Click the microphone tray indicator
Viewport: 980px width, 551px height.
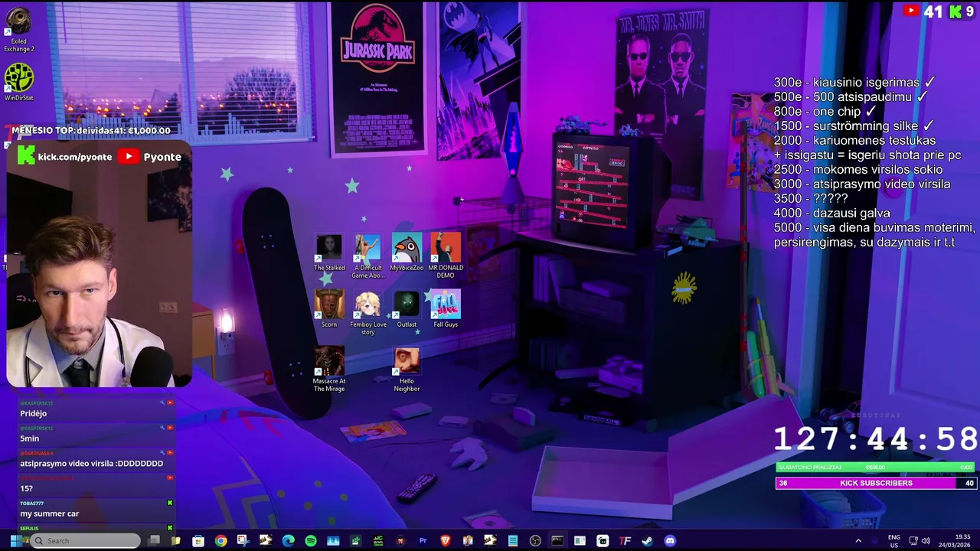(x=875, y=541)
